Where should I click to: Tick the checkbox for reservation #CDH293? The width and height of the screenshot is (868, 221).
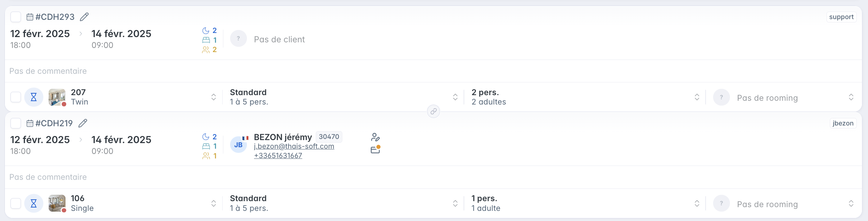(16, 17)
